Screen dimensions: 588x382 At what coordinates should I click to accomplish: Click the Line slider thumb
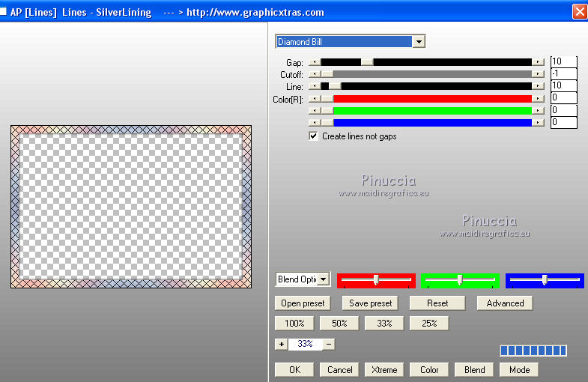[x=335, y=86]
